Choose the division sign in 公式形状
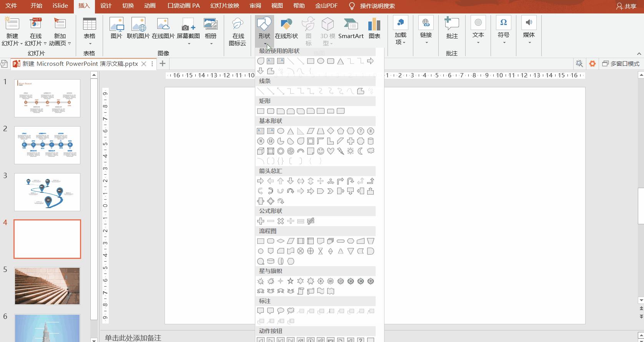Image resolution: width=644 pixels, height=342 pixels. pyautogui.click(x=291, y=221)
